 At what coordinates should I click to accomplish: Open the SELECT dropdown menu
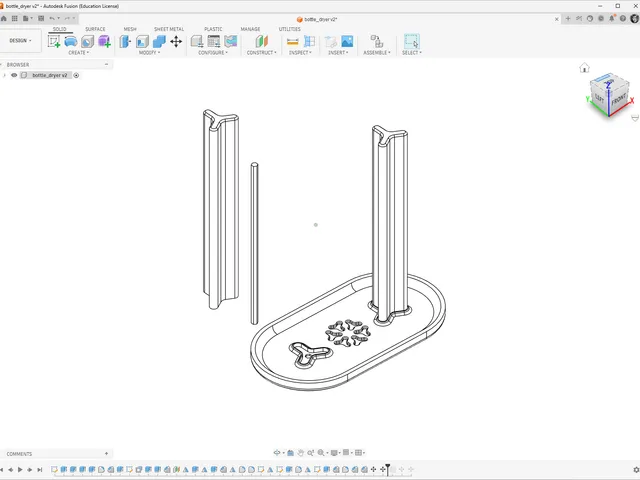[411, 53]
